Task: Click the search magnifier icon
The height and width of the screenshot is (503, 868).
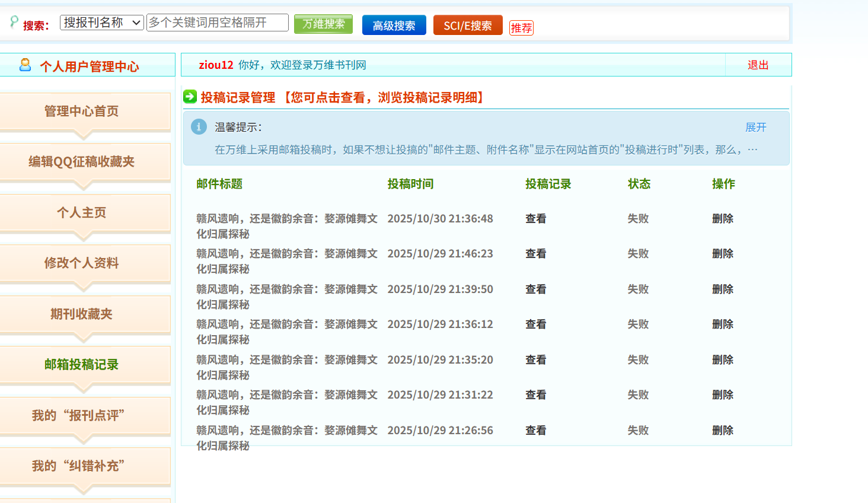Action: tap(14, 22)
